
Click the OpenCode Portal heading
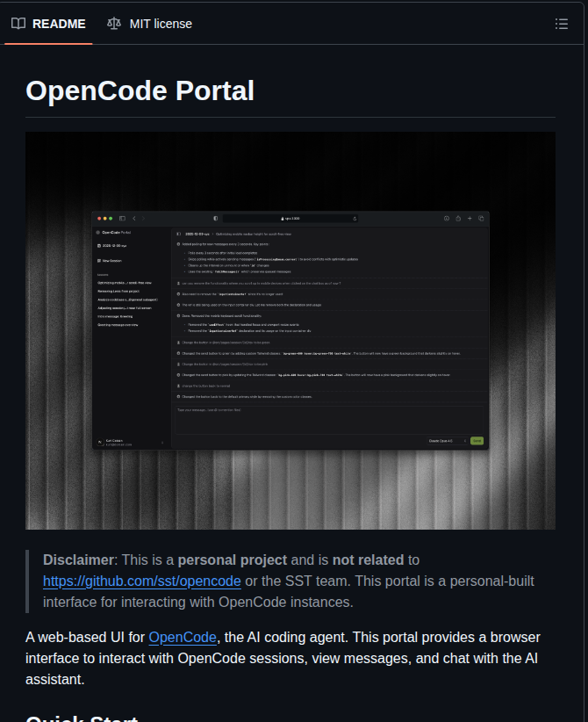[140, 90]
